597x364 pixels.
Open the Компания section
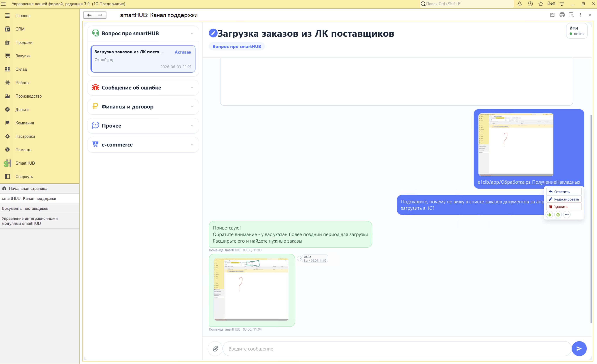point(40,123)
